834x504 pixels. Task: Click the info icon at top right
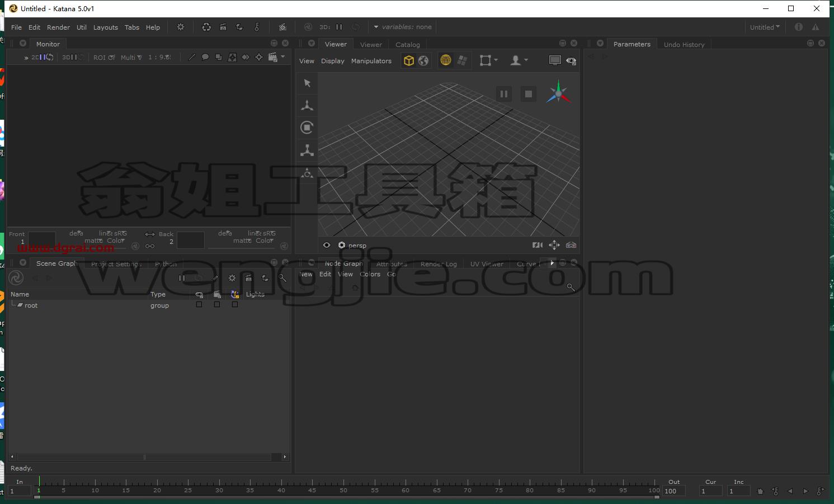pos(798,27)
